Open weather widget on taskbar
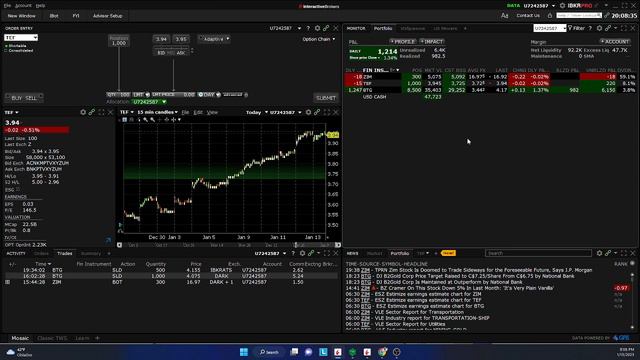Image resolution: width=640 pixels, height=360 pixels. tap(18, 352)
